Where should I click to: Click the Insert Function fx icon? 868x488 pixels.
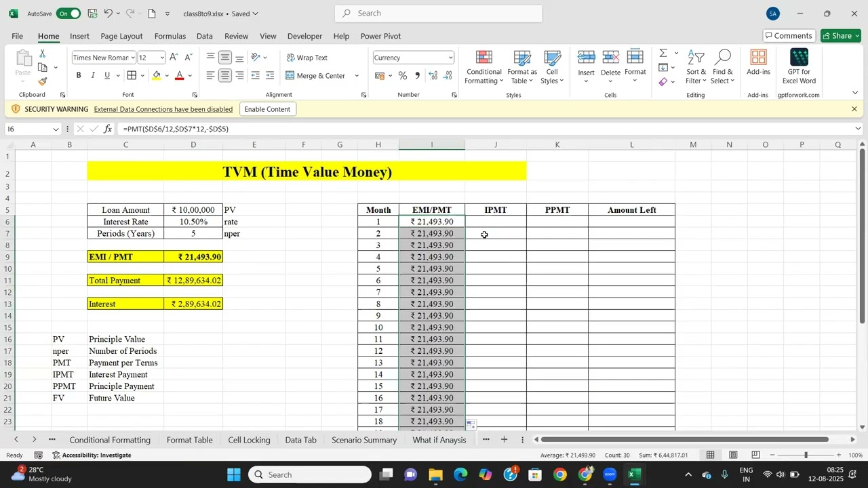[x=108, y=129]
